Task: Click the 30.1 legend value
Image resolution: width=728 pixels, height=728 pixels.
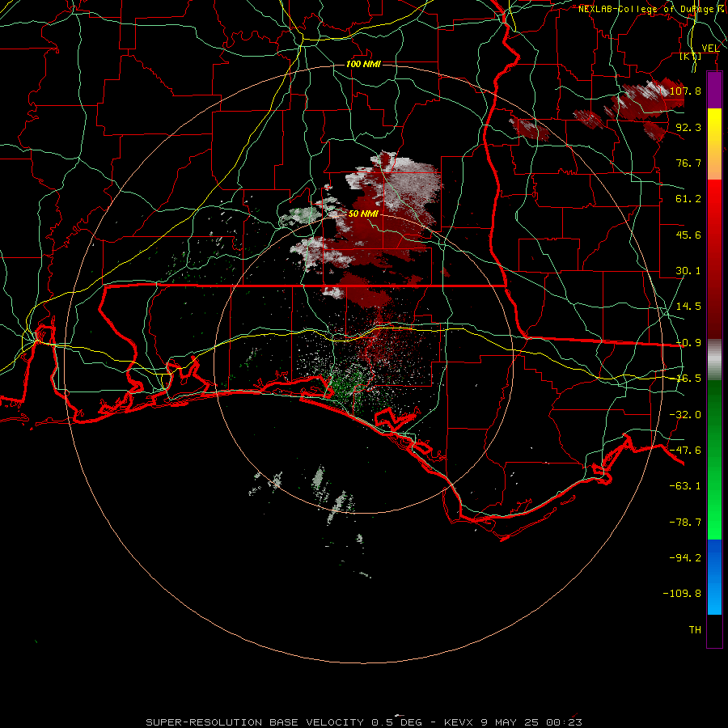Action: tap(688, 271)
